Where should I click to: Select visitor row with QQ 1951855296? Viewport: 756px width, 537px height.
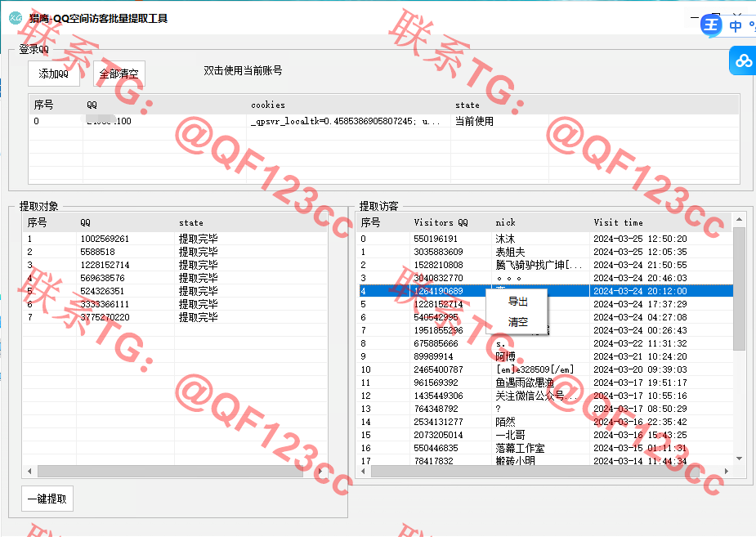(x=546, y=330)
